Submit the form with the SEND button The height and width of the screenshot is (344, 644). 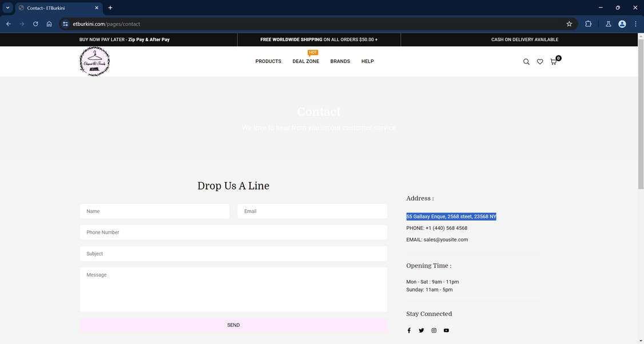(233, 325)
